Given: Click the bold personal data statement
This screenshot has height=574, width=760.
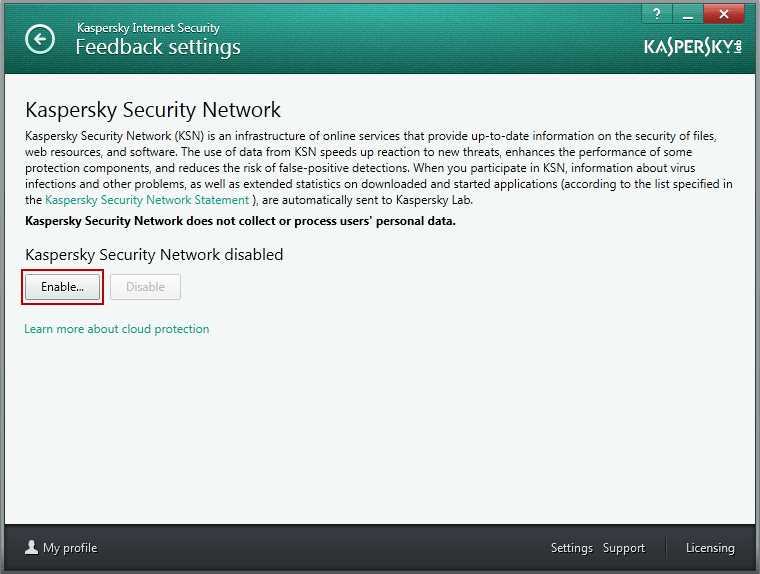Looking at the screenshot, I should (240, 221).
